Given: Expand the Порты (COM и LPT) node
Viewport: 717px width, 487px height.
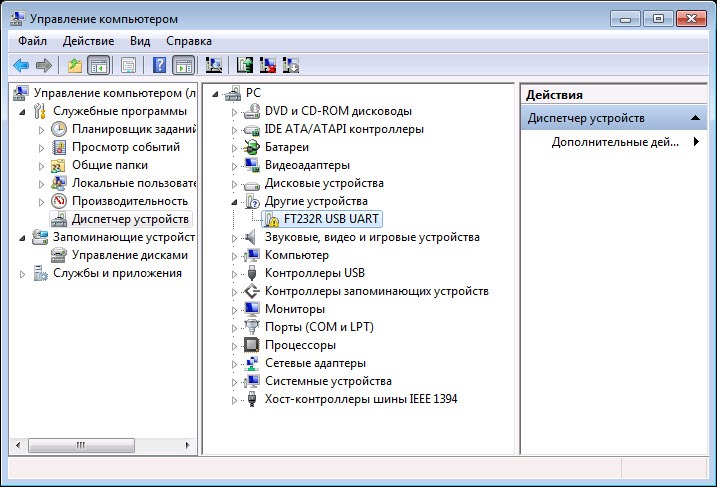Looking at the screenshot, I should (234, 328).
